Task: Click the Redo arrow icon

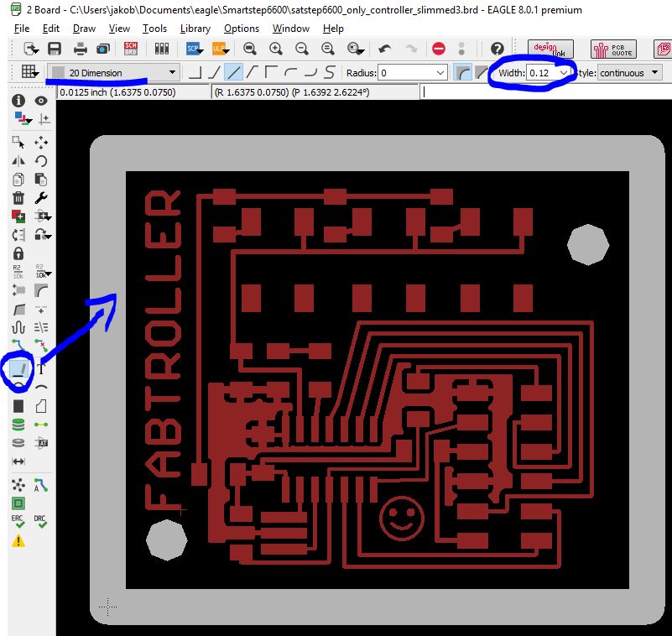Action: point(411,49)
